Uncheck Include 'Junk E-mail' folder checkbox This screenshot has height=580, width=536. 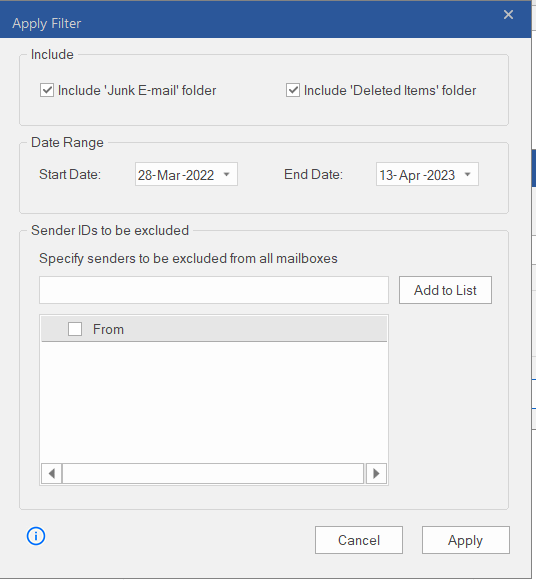tap(47, 90)
